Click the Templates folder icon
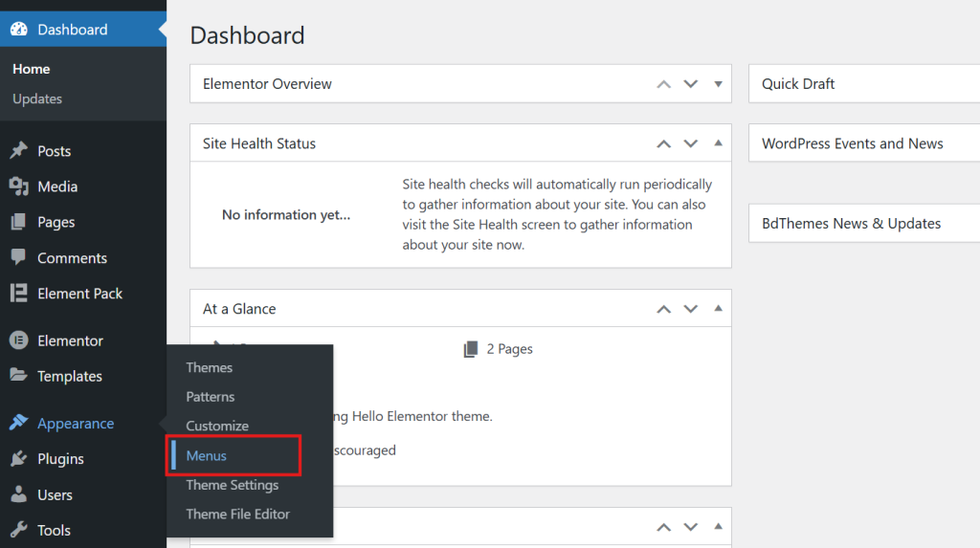Screen dimensions: 980x548 point(18,376)
